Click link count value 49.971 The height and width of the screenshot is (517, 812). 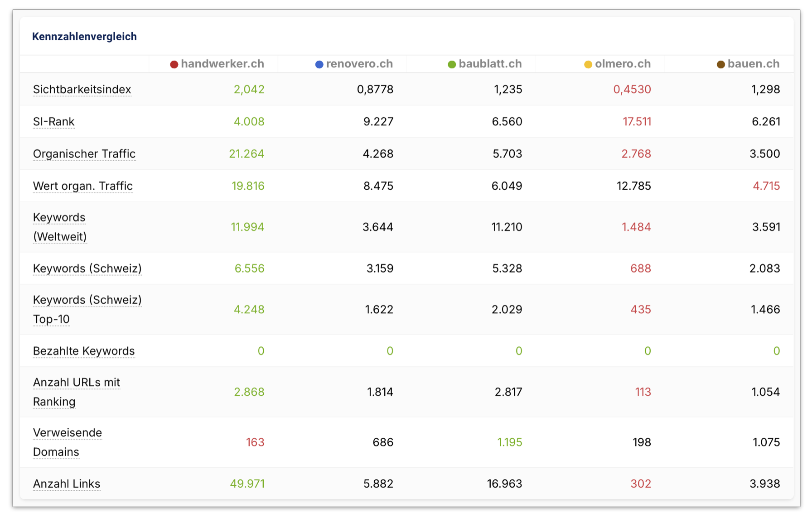247,484
